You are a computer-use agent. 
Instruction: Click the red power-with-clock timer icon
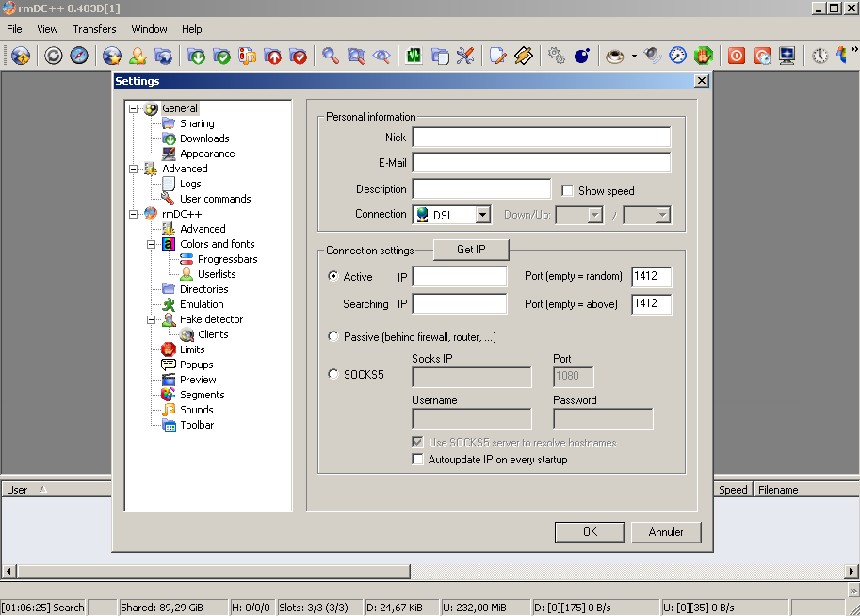click(762, 56)
